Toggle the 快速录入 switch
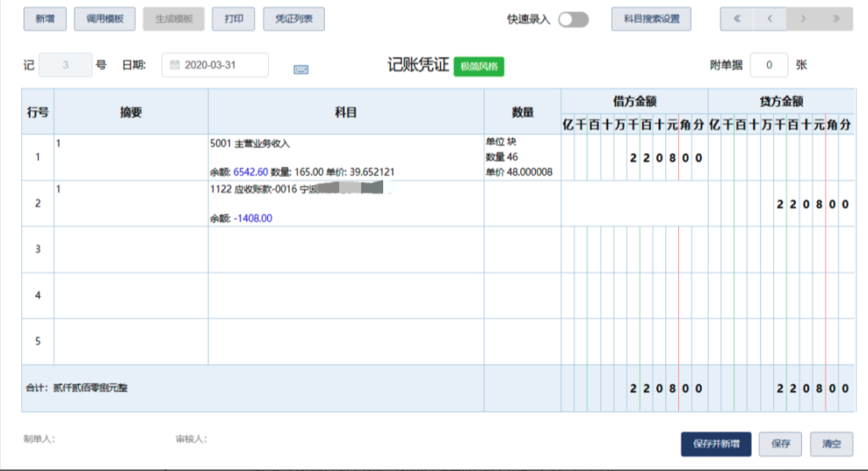Viewport: 868px width, 471px height. click(x=573, y=20)
